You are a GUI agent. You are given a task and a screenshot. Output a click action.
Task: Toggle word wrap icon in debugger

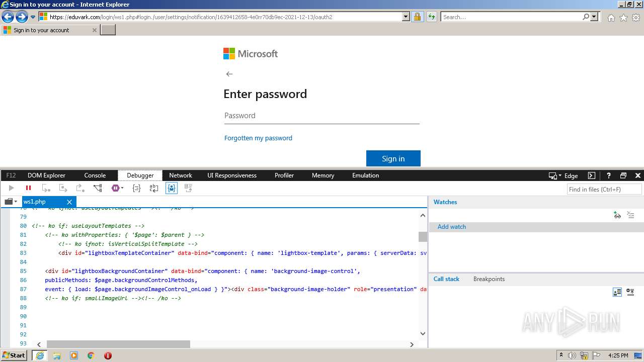154,188
